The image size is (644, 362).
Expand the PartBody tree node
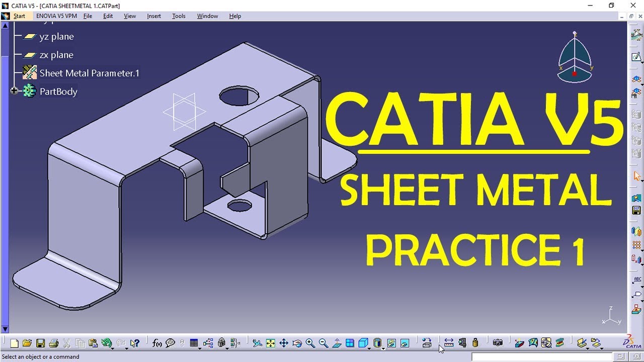[14, 91]
